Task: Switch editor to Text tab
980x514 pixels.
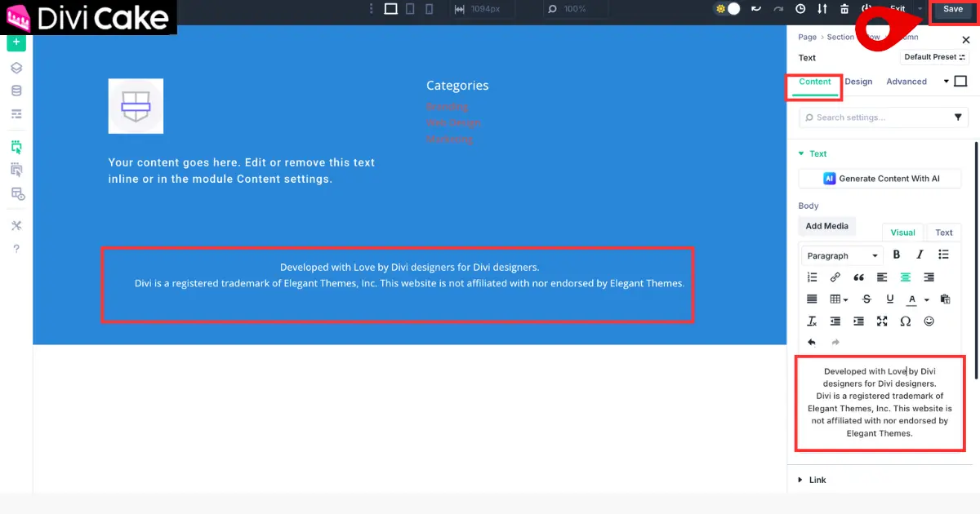Action: pyautogui.click(x=944, y=233)
